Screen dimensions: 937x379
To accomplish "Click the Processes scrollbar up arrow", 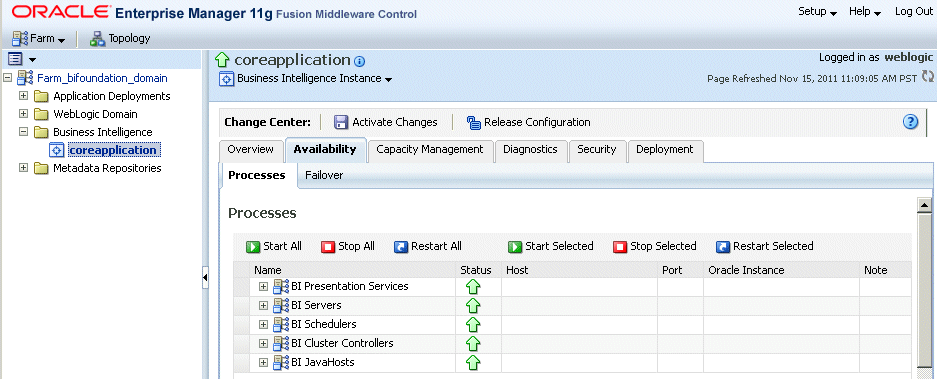I will click(924, 206).
